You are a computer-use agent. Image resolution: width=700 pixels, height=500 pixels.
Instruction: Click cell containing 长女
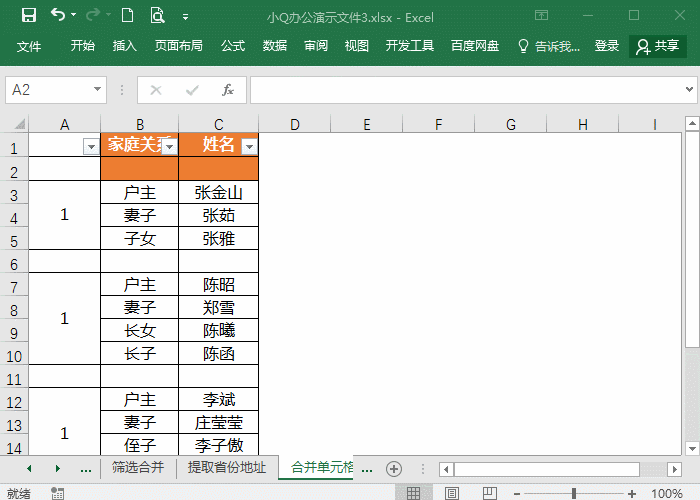(140, 330)
